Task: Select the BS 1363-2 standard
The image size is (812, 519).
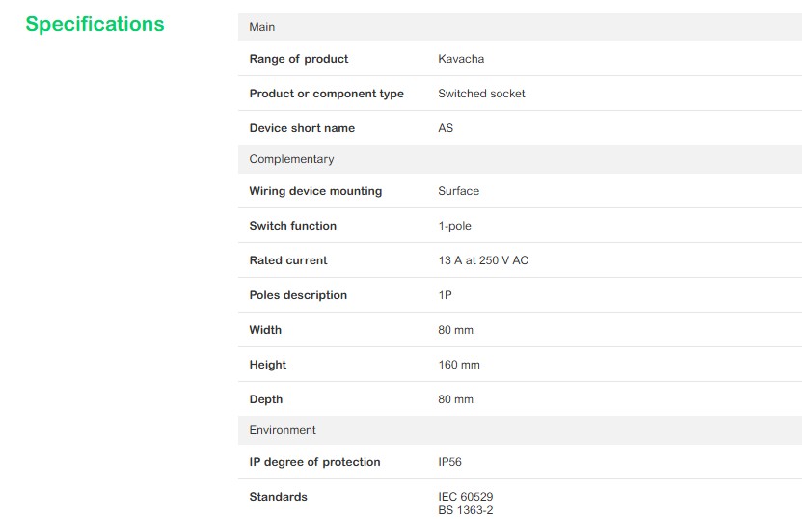Action: (466, 510)
